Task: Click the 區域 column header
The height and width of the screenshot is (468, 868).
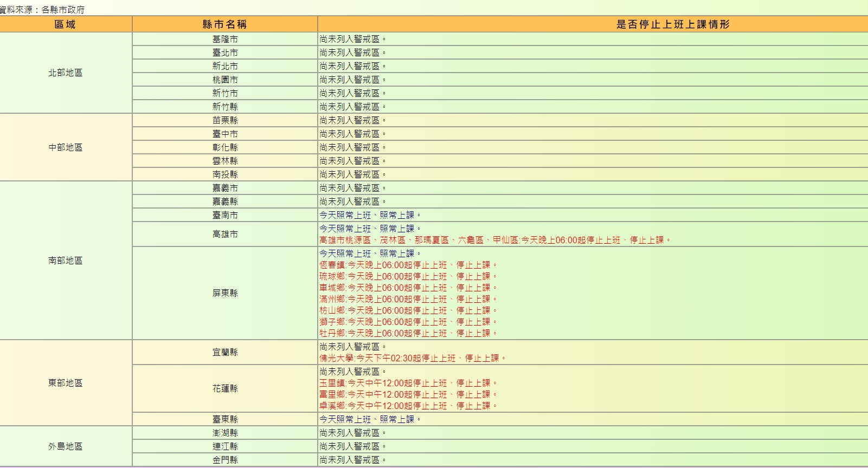Action: (x=66, y=24)
